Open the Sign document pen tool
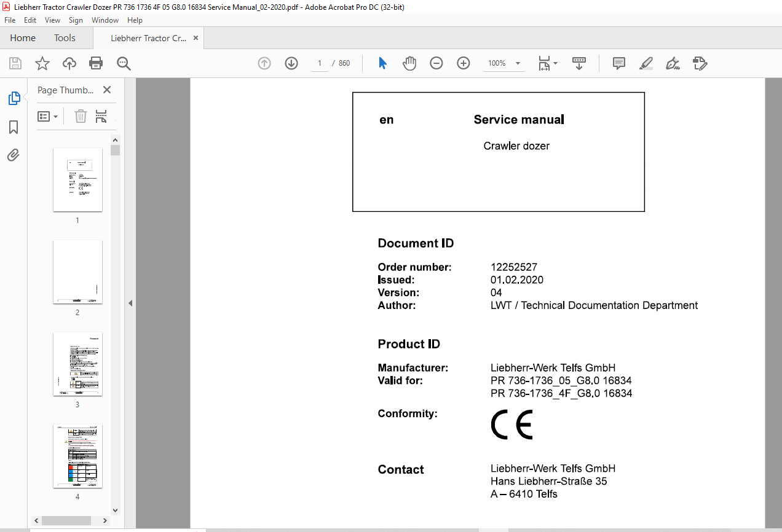Screen dimensions: 782x532 click(673, 63)
